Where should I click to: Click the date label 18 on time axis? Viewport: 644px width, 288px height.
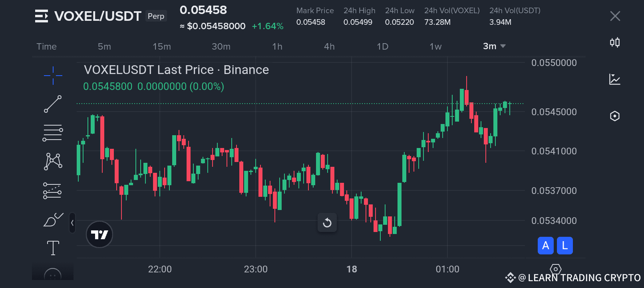click(x=352, y=269)
